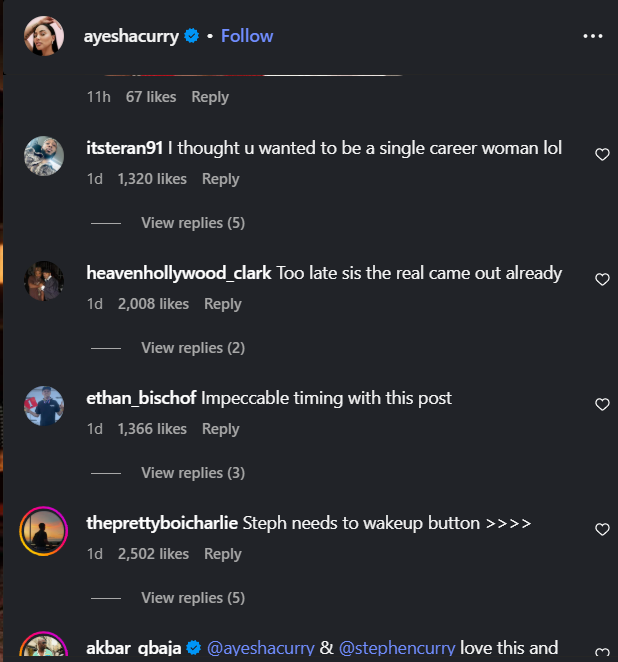Expand 3 replies under ethan_bischof's comment
This screenshot has width=618, height=662.
[193, 473]
